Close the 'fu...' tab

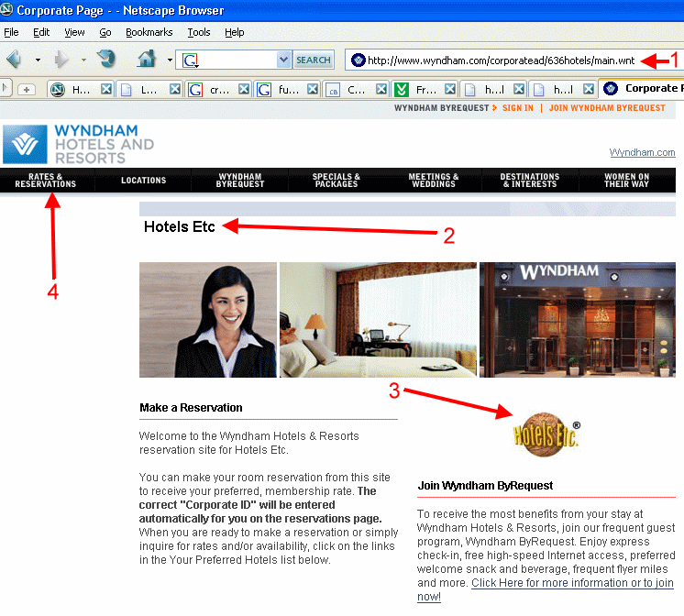click(x=313, y=89)
